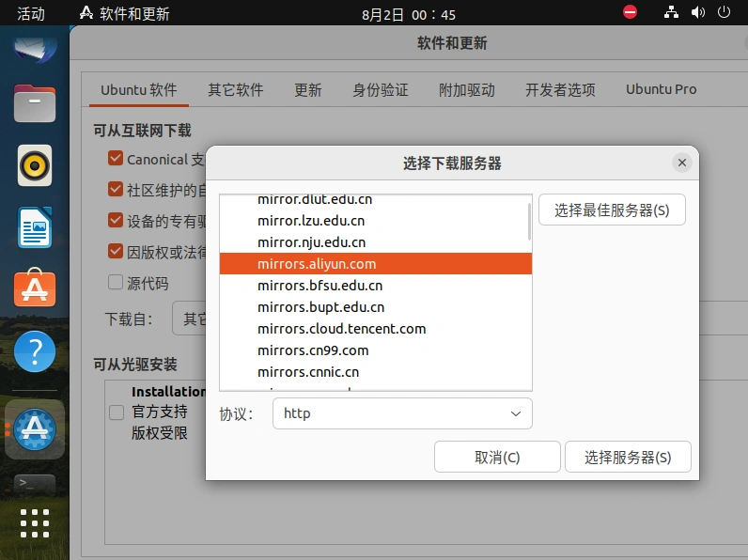Viewport: 748px width, 560px height.
Task: Toggle the 设备的专有驱动 checkbox
Action: pos(116,220)
